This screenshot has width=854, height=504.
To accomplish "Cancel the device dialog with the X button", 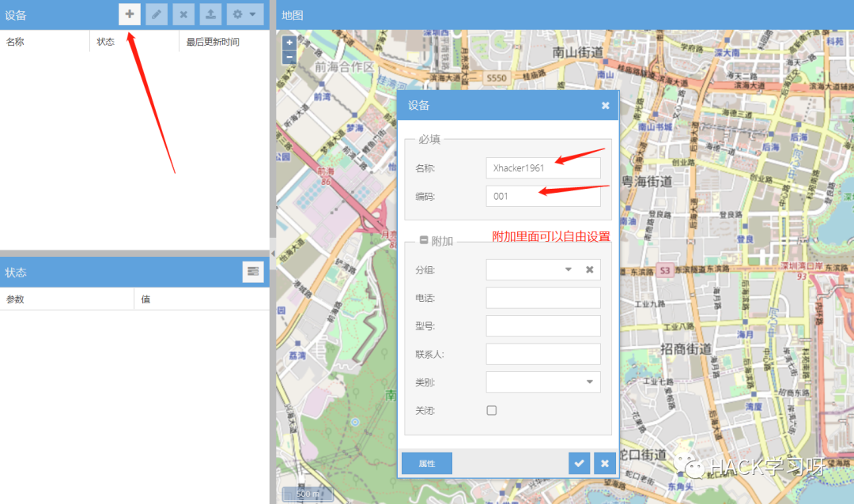I will coord(604,463).
